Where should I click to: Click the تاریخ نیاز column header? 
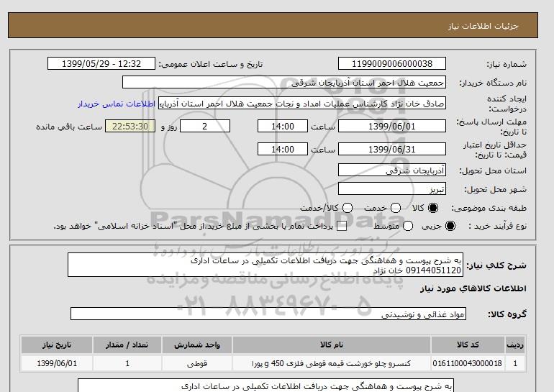57,345
